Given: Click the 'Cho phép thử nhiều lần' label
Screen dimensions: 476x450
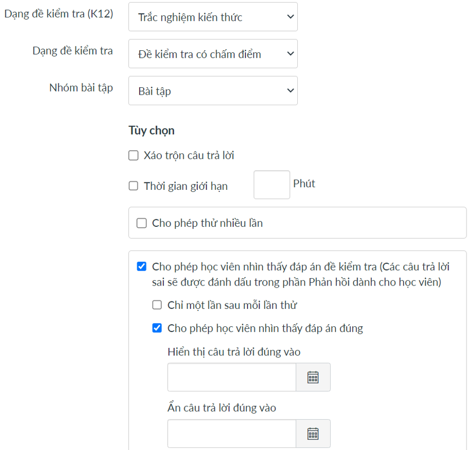Looking at the screenshot, I should [207, 223].
